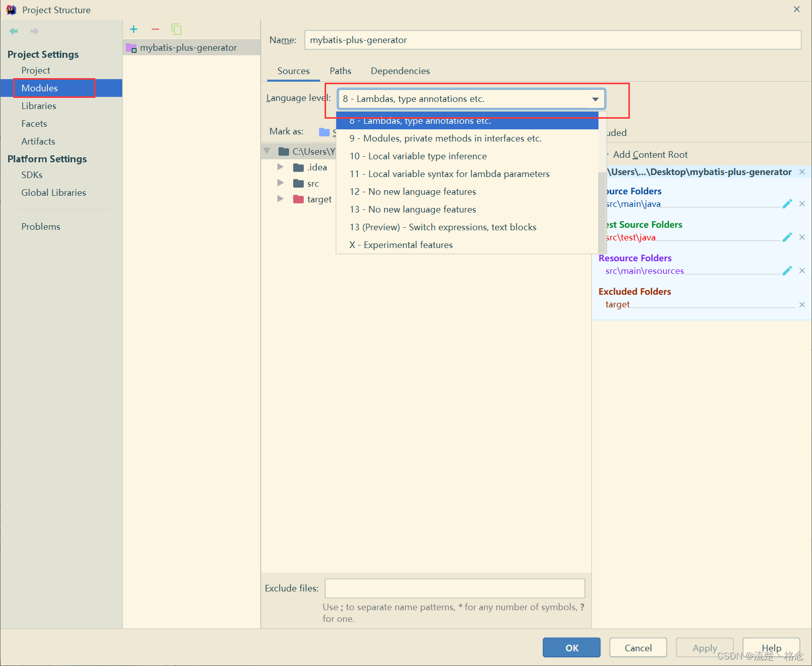Expand the src folder node
This screenshot has width=812, height=666.
coord(280,183)
